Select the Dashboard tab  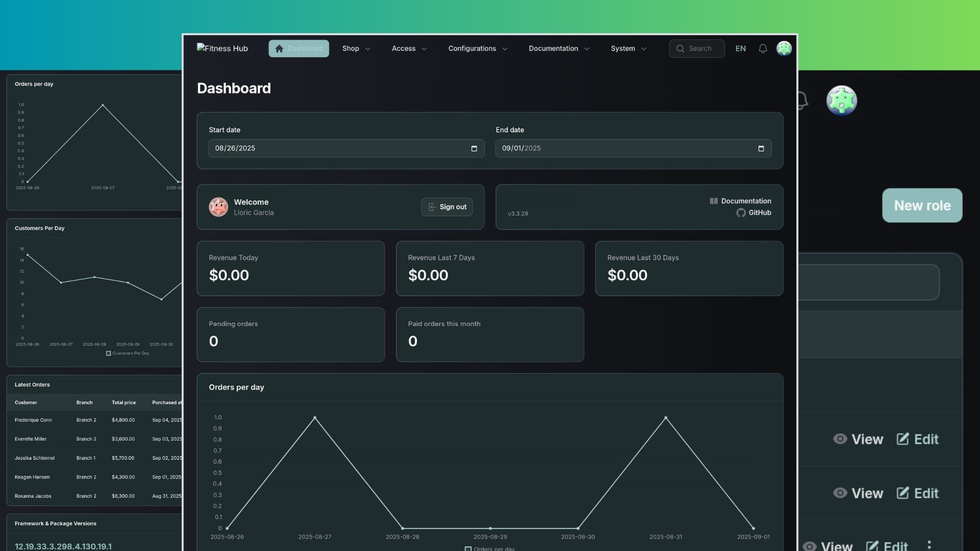pos(299,48)
